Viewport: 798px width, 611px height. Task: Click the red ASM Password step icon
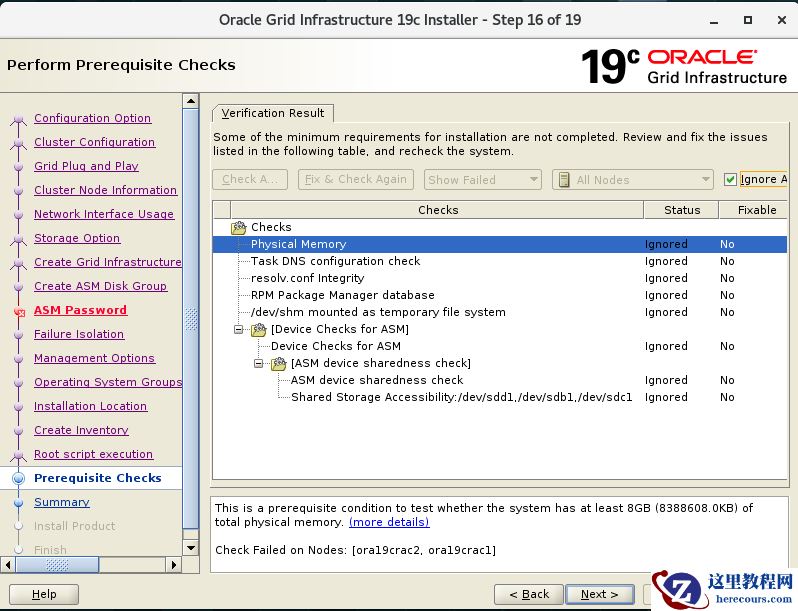[18, 311]
